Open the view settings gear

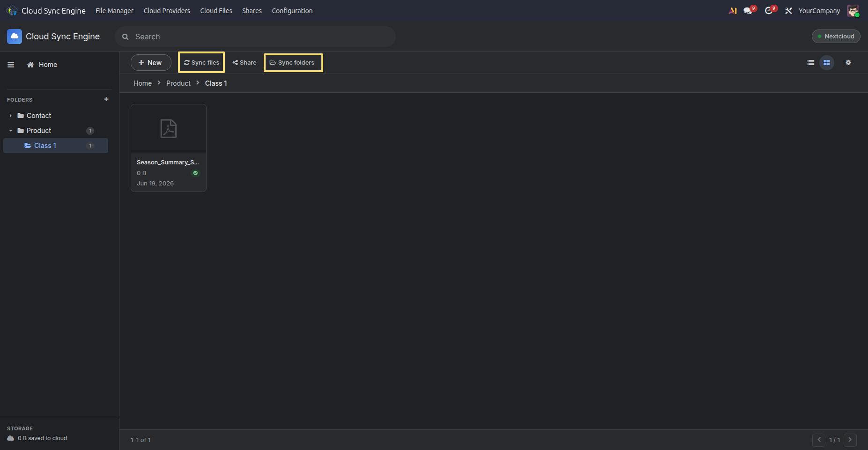pyautogui.click(x=848, y=63)
